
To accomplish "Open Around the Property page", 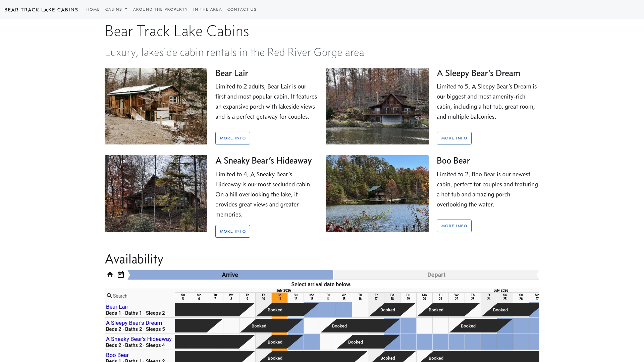I will pos(160,9).
